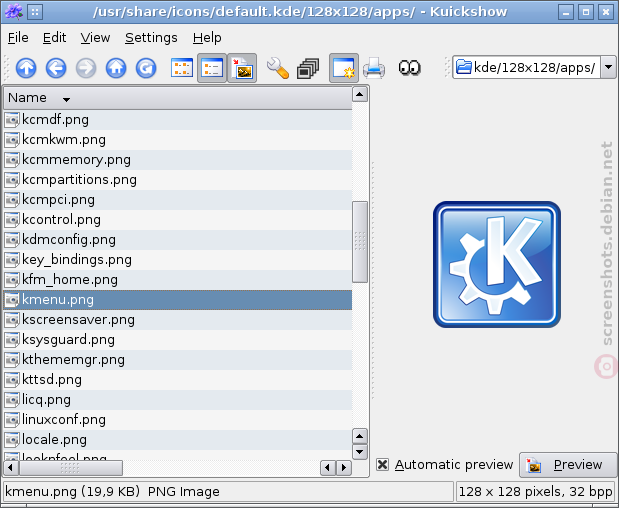Image resolution: width=619 pixels, height=508 pixels.
Task: Switch to icon view toolbar button
Action: coord(182,68)
